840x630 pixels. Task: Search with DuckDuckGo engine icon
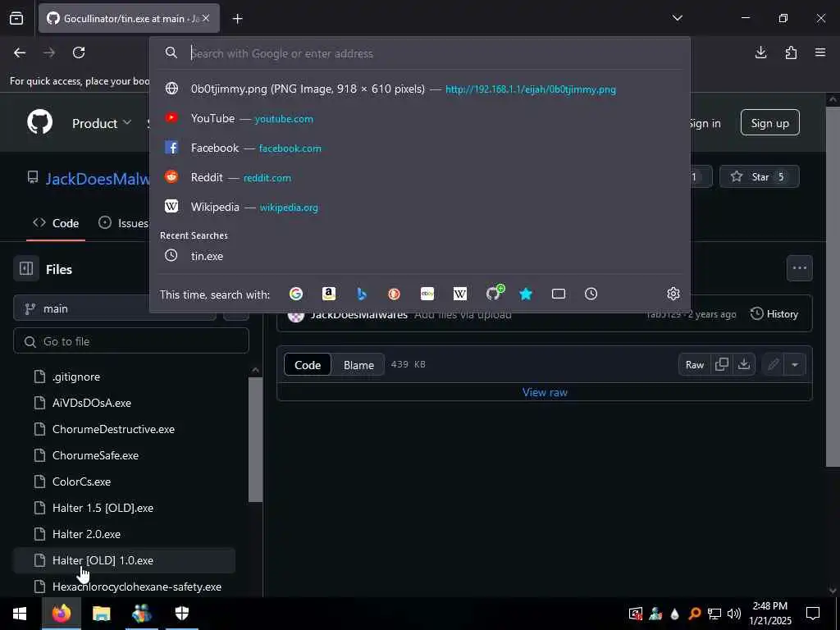pyautogui.click(x=395, y=294)
